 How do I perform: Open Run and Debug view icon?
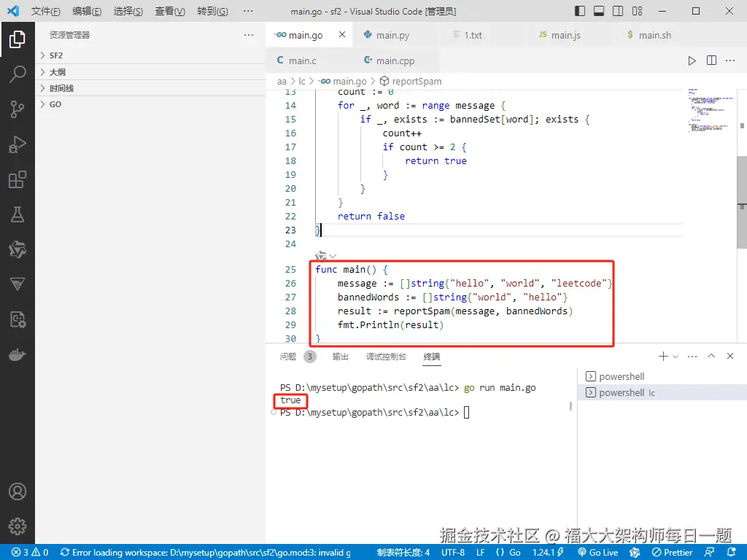click(18, 144)
